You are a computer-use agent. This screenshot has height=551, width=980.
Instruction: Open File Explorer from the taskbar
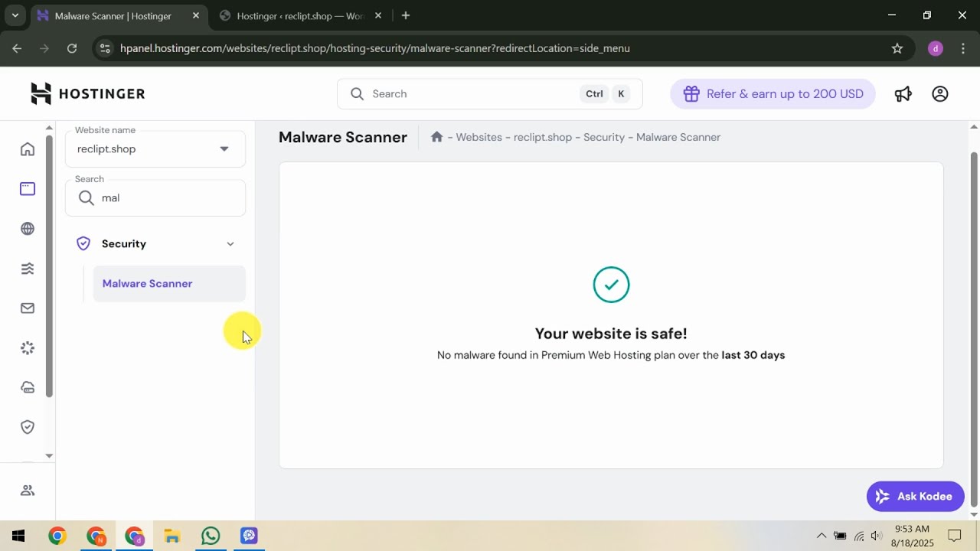[x=172, y=536]
